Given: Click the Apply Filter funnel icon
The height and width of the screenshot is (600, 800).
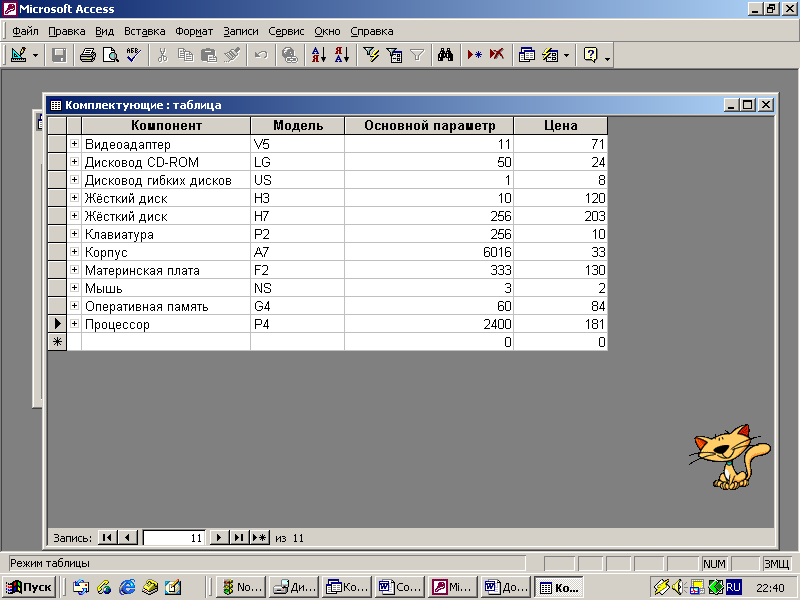Looking at the screenshot, I should pos(417,55).
